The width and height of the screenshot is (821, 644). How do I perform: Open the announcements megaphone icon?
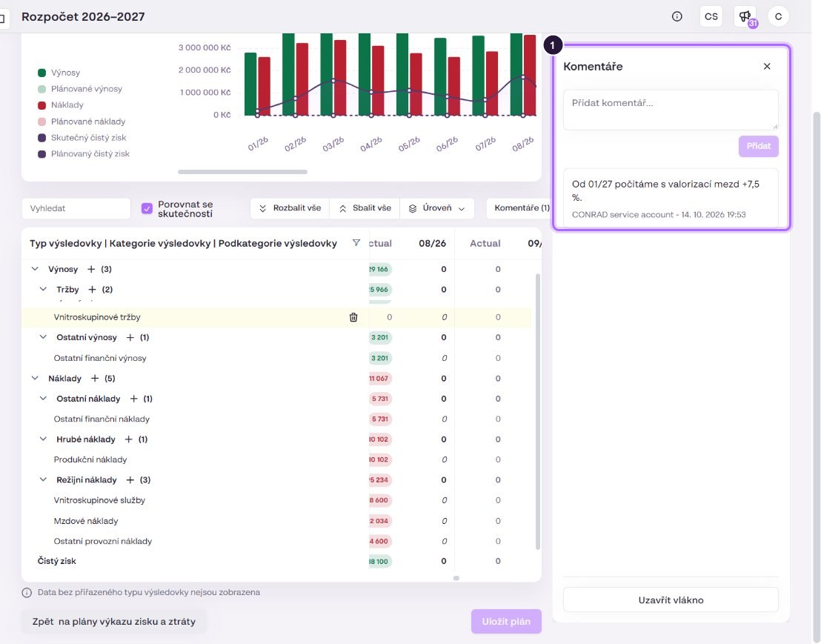745,16
